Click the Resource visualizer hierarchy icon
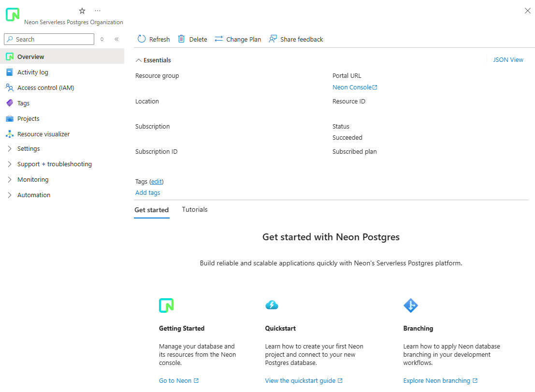This screenshot has height=392, width=535. 10,134
